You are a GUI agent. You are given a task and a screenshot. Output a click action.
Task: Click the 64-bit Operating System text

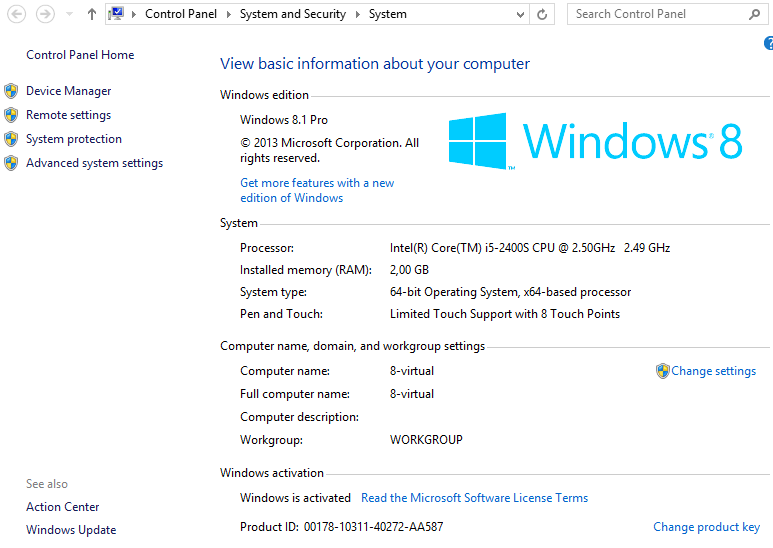(x=510, y=292)
